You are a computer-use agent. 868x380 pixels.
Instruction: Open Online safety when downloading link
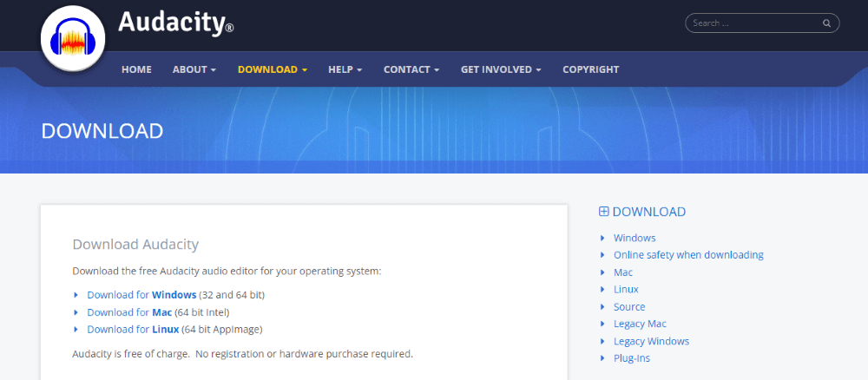[688, 255]
